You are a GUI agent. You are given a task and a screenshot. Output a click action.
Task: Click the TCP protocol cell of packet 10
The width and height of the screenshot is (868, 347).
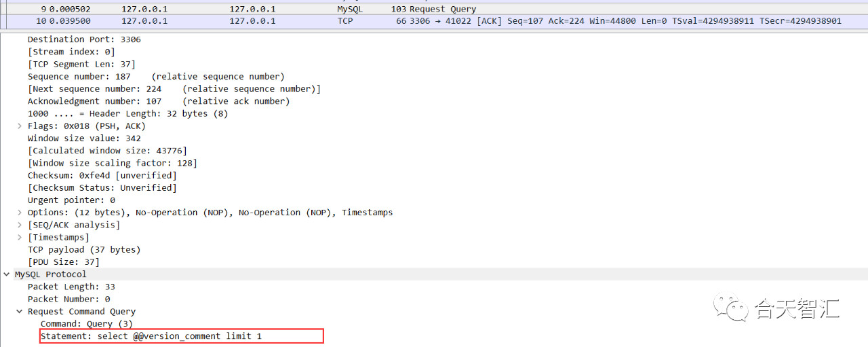[344, 21]
